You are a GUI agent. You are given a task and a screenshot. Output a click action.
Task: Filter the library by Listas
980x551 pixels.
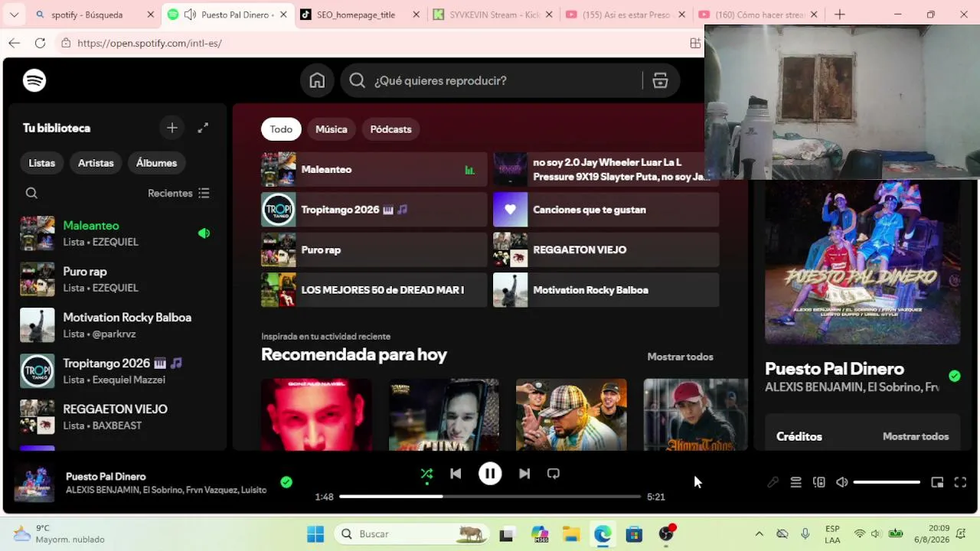(x=42, y=163)
